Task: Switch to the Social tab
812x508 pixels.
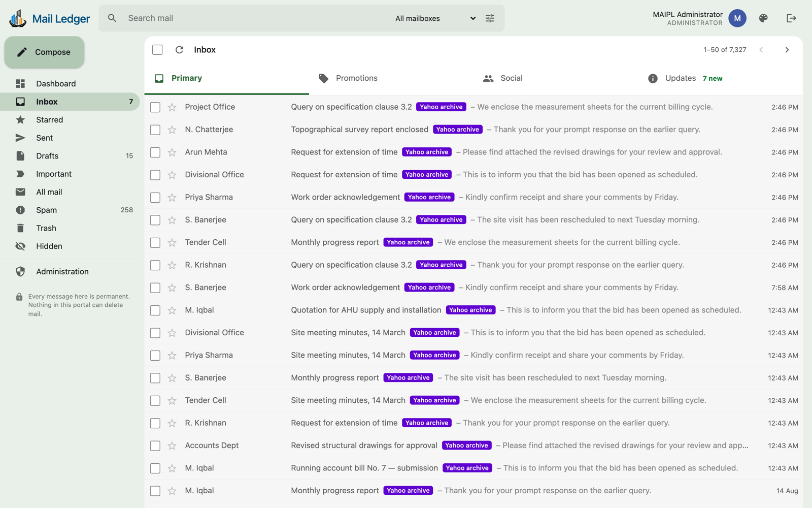Action: [x=556, y=78]
